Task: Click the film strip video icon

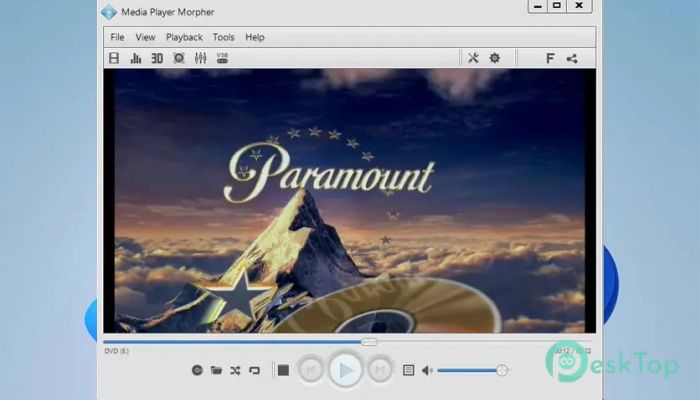Action: click(x=114, y=58)
